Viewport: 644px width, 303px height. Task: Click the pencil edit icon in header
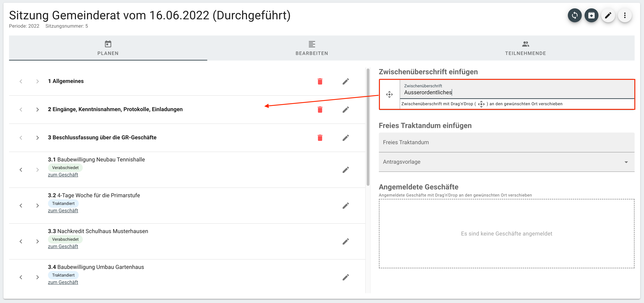608,15
